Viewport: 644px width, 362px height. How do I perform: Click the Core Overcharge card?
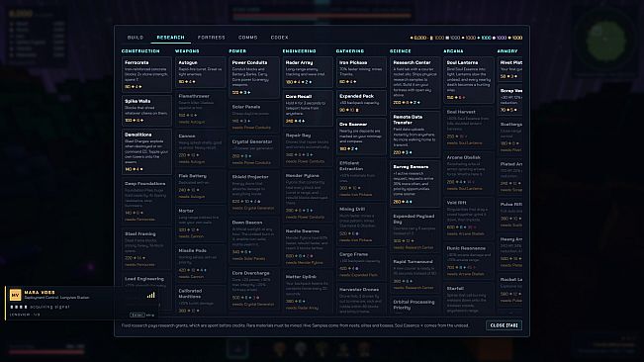tap(254, 289)
